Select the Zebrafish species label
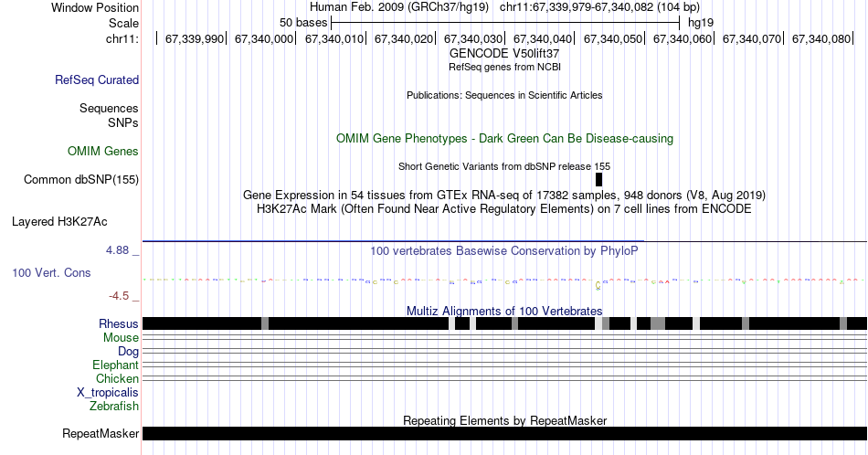This screenshot has width=868, height=455. click(114, 406)
